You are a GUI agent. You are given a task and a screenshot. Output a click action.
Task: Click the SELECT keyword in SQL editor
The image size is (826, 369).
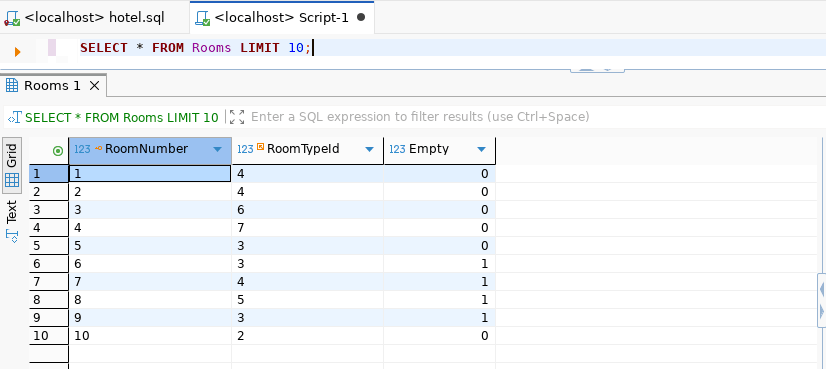tap(104, 48)
